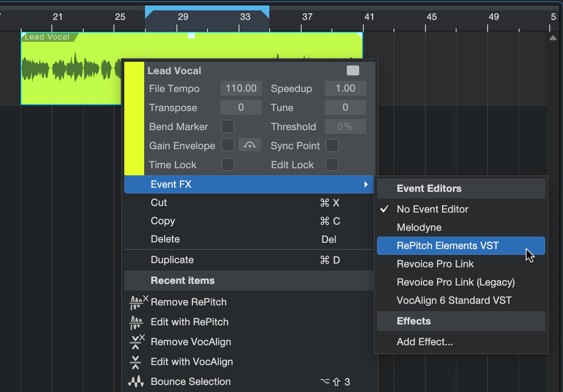Enable the Time Lock checkbox
Screen dimensions: 563x392
(x=228, y=165)
